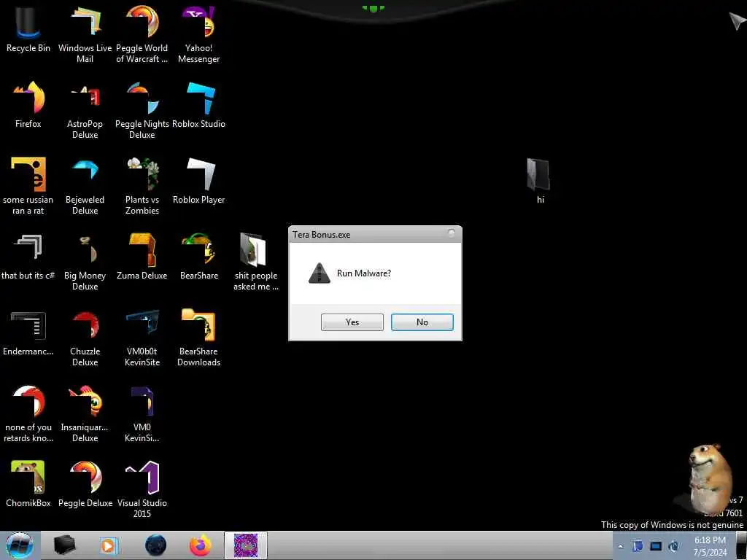The width and height of the screenshot is (747, 560).
Task: Open black folder icon in taskbar
Action: 64,545
